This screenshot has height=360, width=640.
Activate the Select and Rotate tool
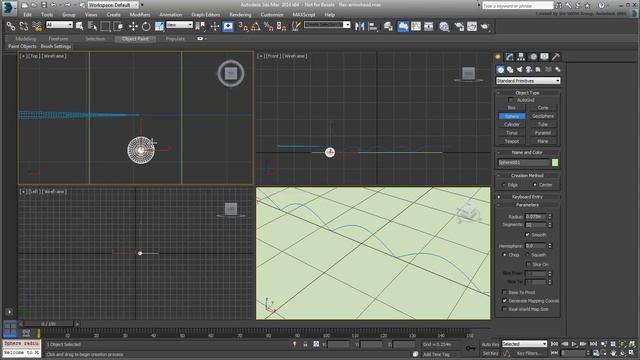pos(146,26)
